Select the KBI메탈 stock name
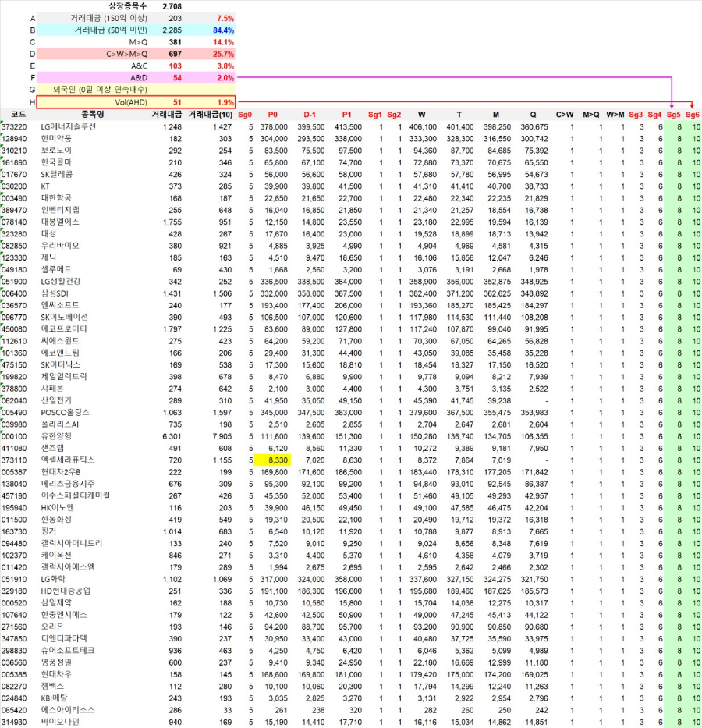The height and width of the screenshot is (728, 702). [x=54, y=698]
